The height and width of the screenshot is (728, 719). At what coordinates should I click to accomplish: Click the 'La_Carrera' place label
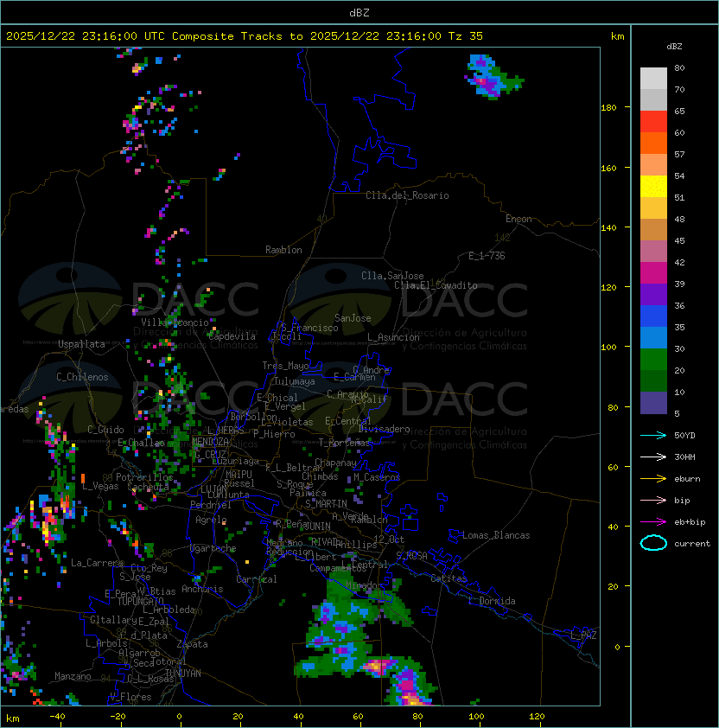[x=97, y=563]
